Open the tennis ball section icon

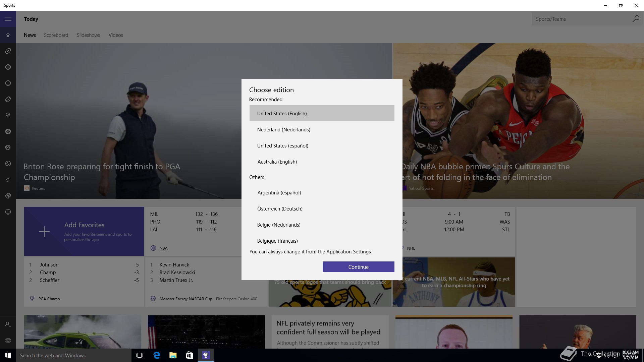click(8, 164)
